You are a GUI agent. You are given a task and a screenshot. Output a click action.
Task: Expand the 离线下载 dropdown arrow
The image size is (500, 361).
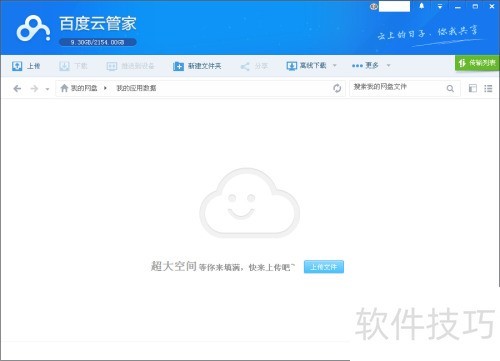tap(335, 65)
